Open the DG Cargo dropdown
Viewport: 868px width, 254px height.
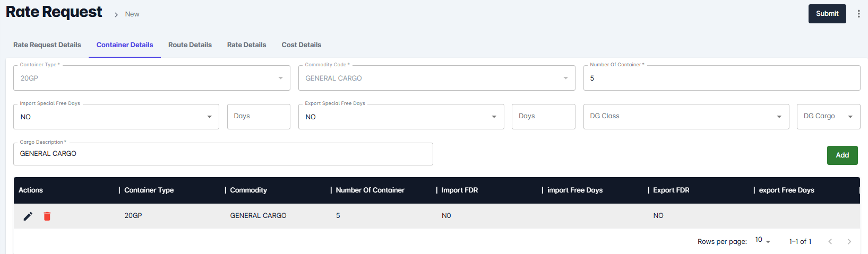828,117
